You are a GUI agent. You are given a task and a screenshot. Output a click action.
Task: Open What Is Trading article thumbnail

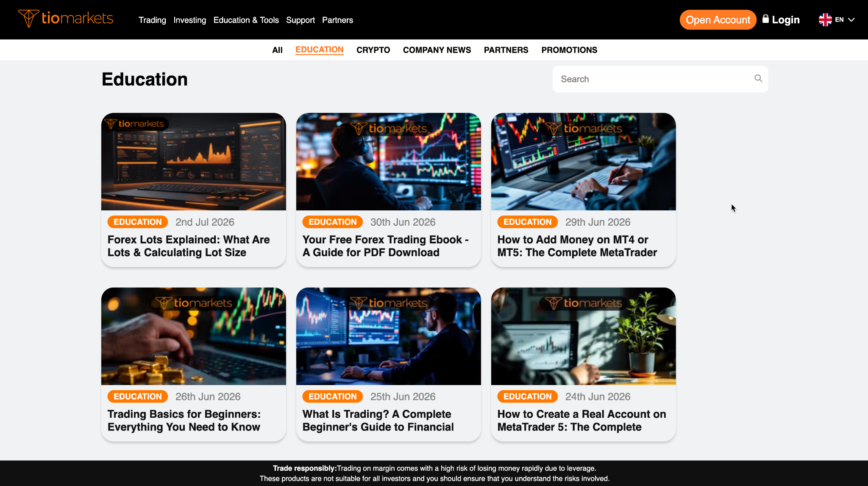tap(388, 336)
